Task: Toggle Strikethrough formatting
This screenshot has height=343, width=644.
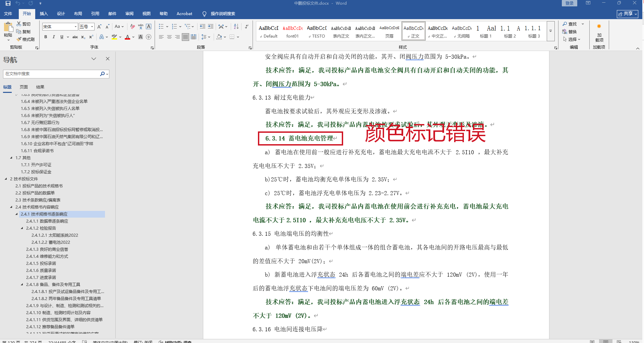Action: 75,37
